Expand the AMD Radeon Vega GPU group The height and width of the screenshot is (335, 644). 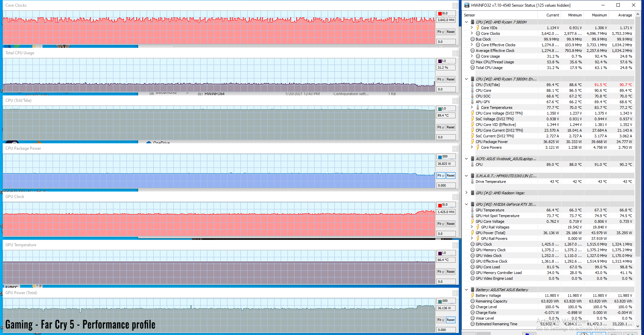[466, 193]
